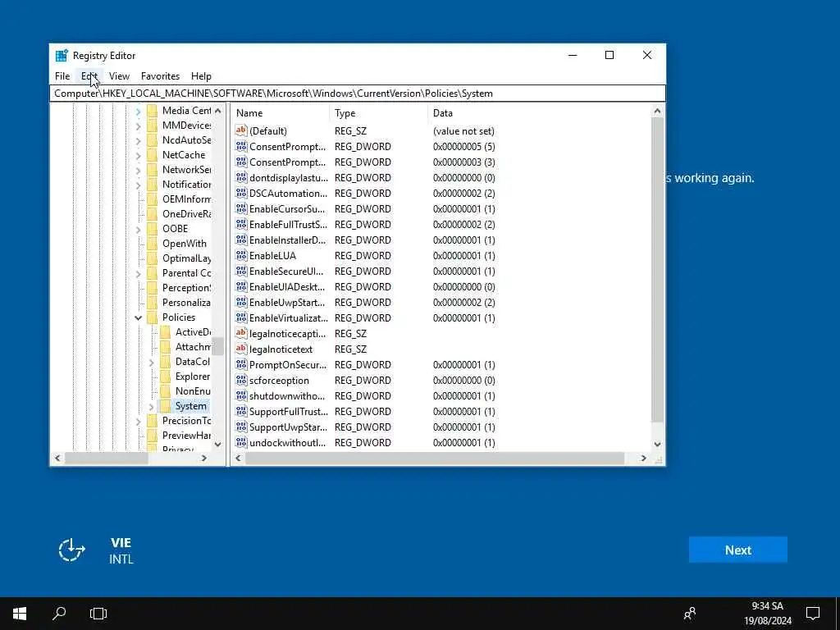Click the EnableSecureUI... DWORD icon

pyautogui.click(x=241, y=271)
